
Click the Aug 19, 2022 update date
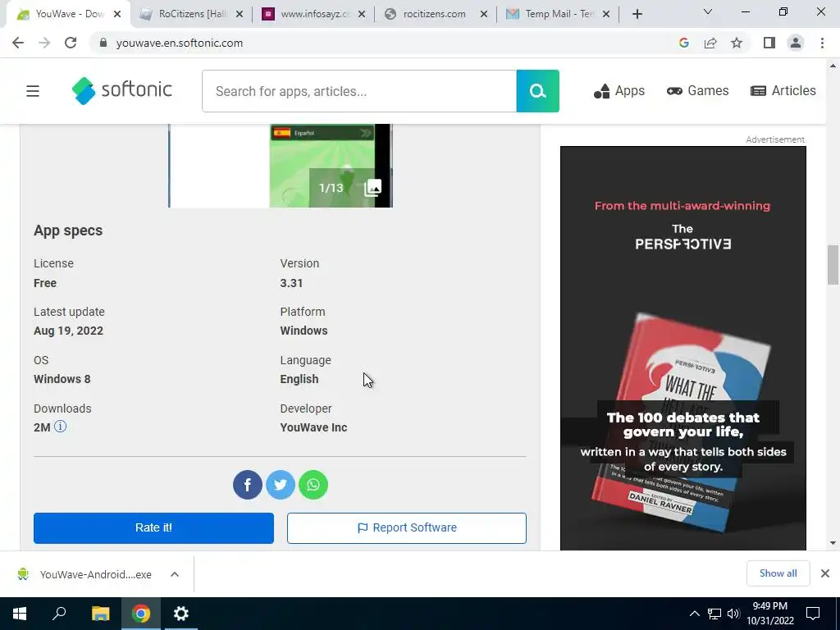tap(69, 331)
